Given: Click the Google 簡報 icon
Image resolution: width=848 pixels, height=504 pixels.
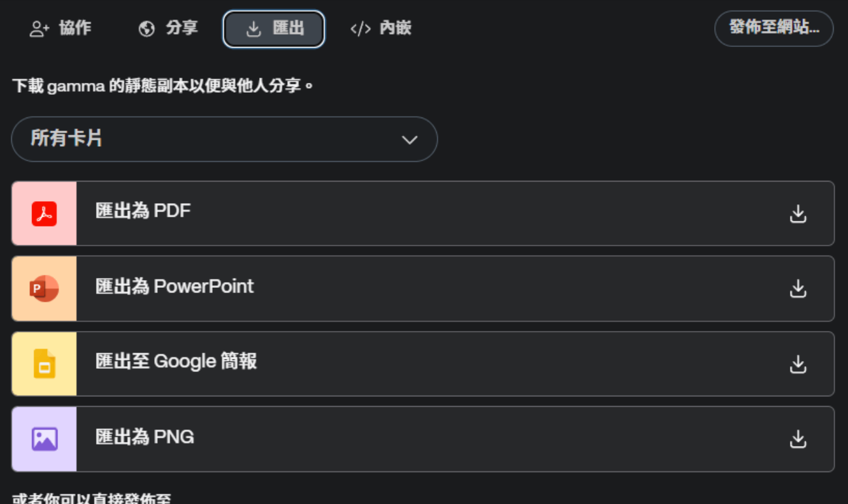Looking at the screenshot, I should (44, 363).
